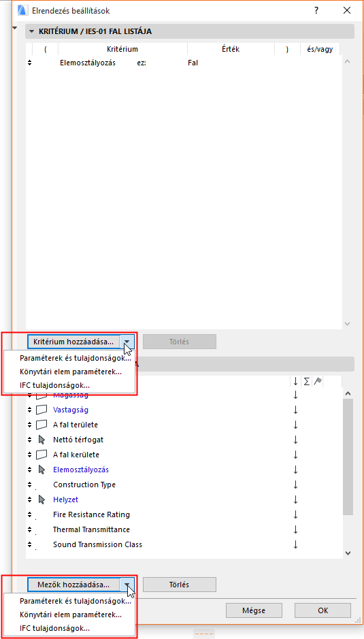Select the Nettó térfogat field name

tap(78, 440)
